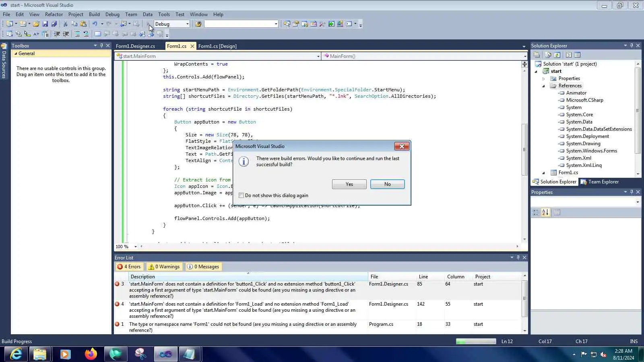This screenshot has width=644, height=362.
Task: Switch to Form1.cs [Design] tab
Action: click(x=217, y=46)
